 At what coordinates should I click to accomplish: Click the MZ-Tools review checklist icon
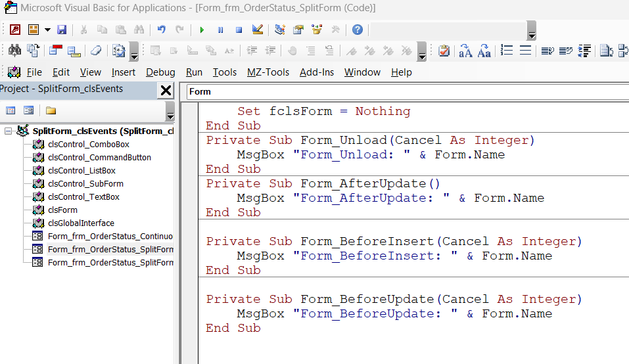click(x=119, y=51)
